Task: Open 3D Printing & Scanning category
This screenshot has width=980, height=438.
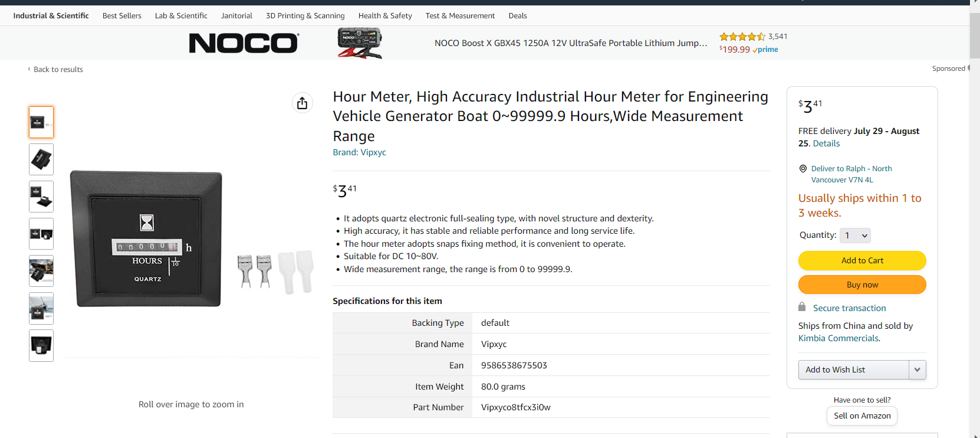Action: click(305, 16)
